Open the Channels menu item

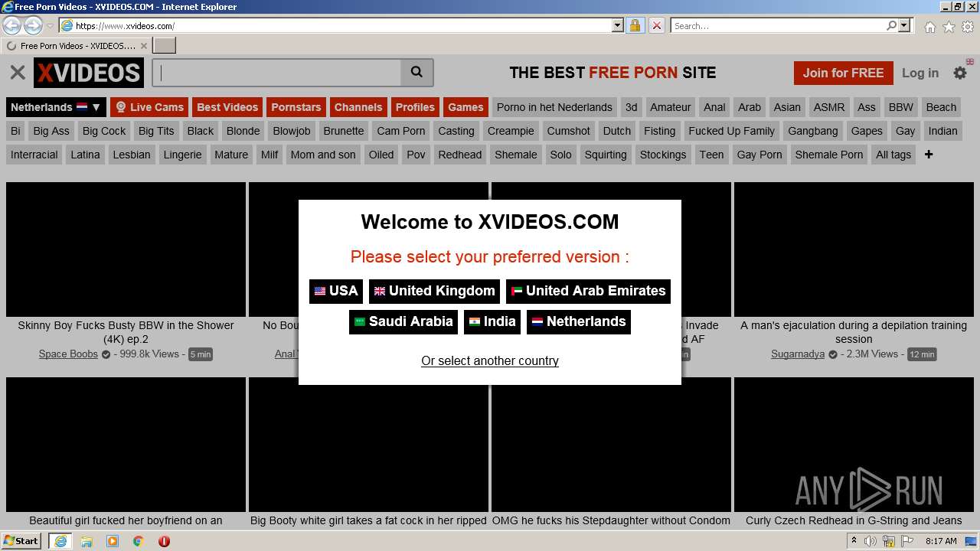358,107
